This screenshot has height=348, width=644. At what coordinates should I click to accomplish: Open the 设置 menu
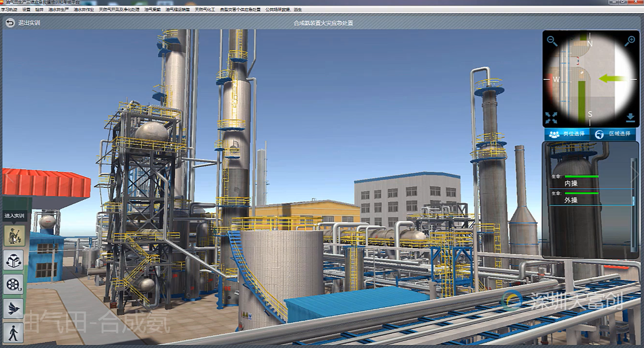click(x=26, y=9)
